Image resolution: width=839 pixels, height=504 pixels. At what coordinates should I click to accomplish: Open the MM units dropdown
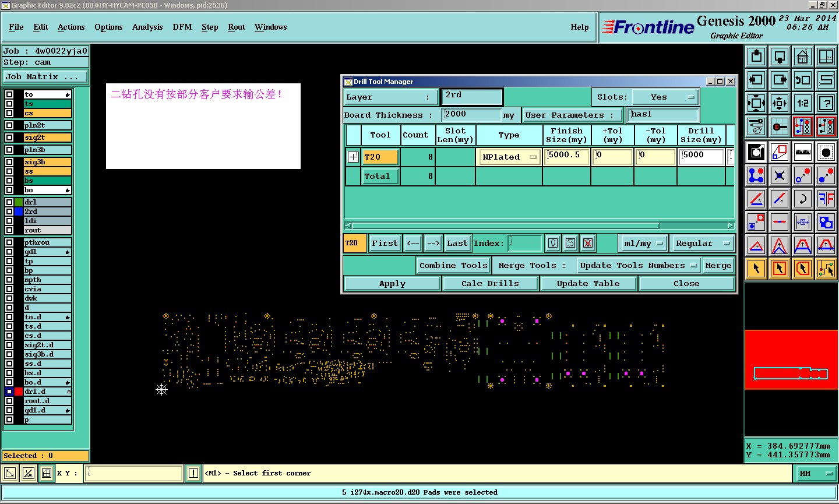tap(816, 473)
